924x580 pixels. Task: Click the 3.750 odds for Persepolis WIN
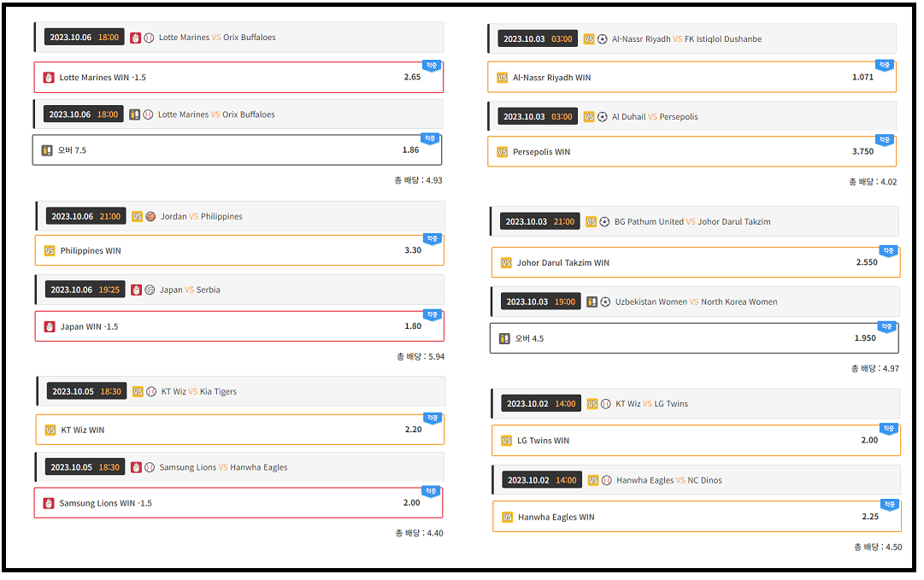[862, 152]
